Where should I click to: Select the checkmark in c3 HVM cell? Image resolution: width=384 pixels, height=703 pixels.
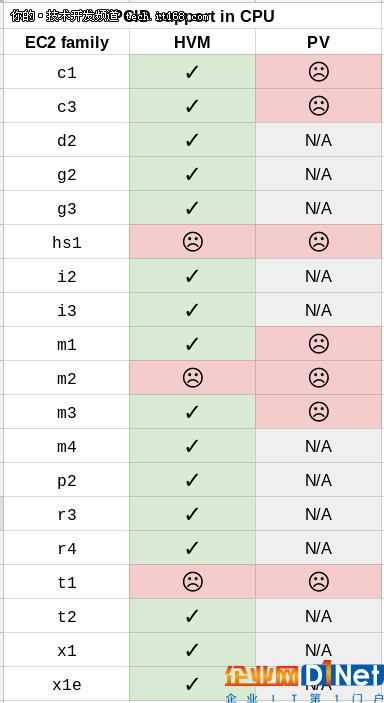pyautogui.click(x=192, y=106)
